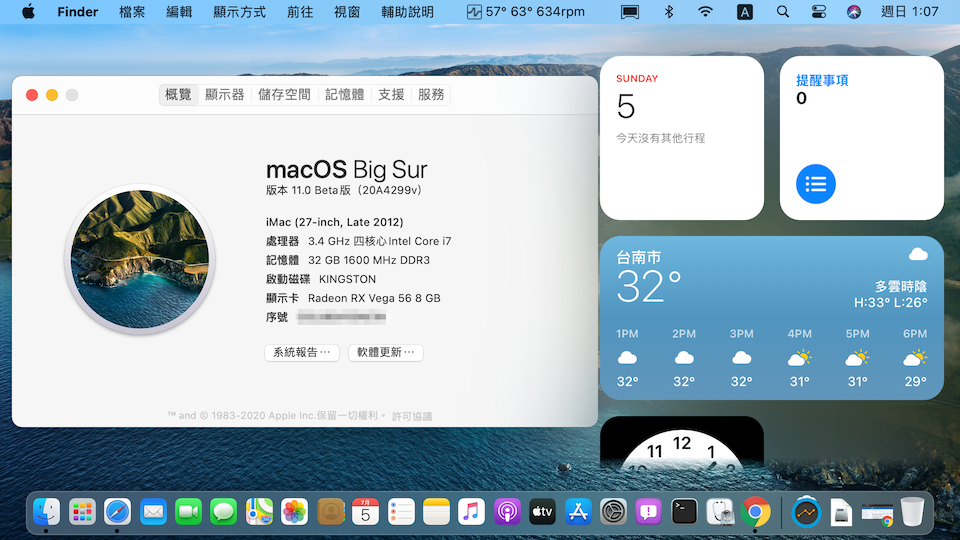The width and height of the screenshot is (960, 540).
Task: Open the 檔案 menu
Action: (x=132, y=12)
